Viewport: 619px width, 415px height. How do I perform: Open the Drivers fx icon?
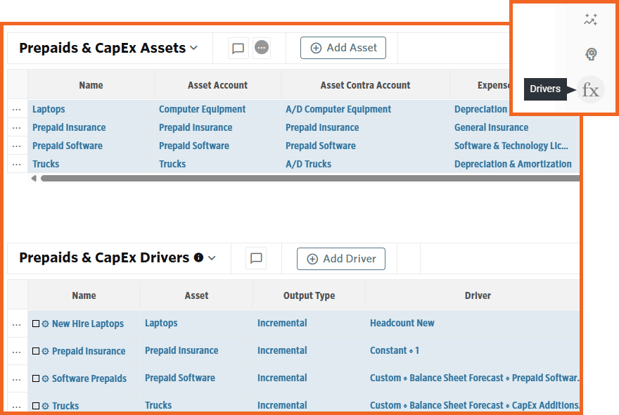click(x=591, y=90)
